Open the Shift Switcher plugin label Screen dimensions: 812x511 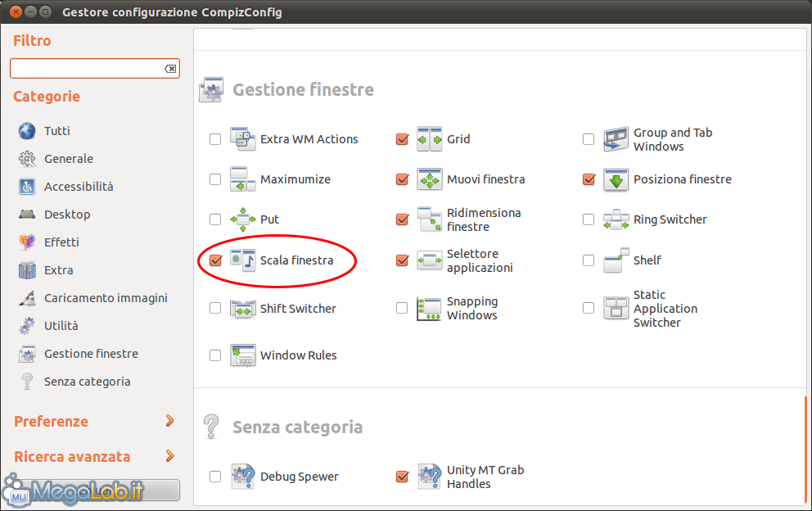(x=298, y=309)
